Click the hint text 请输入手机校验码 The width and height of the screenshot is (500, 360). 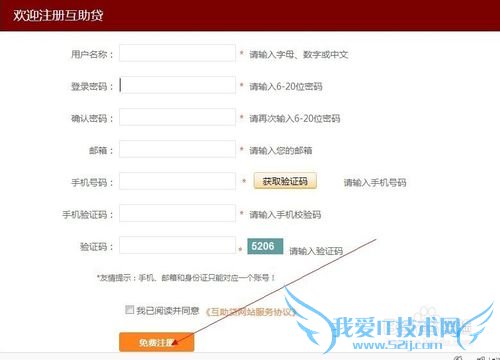285,214
